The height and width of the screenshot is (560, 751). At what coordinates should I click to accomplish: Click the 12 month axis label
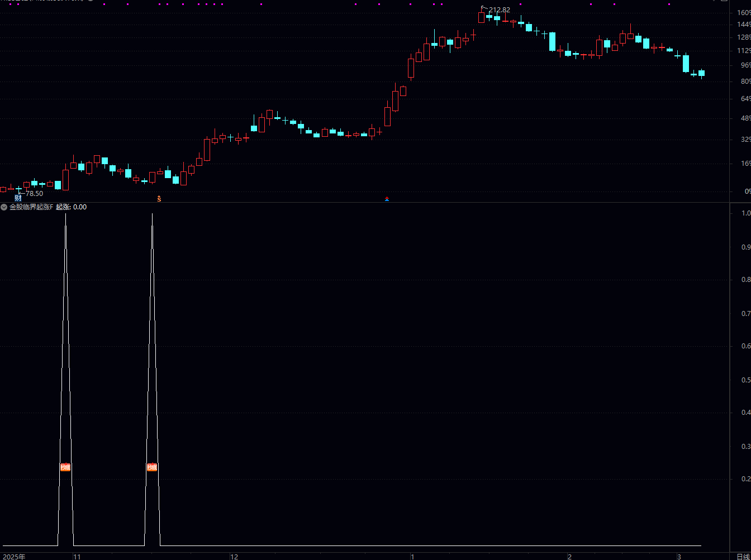(235, 556)
